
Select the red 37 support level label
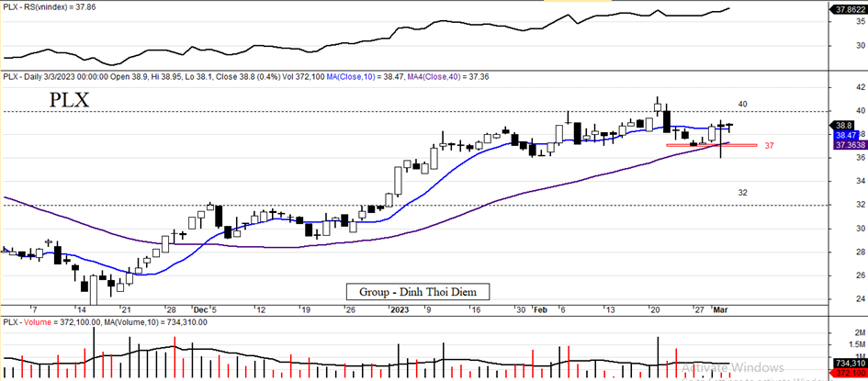point(769,145)
